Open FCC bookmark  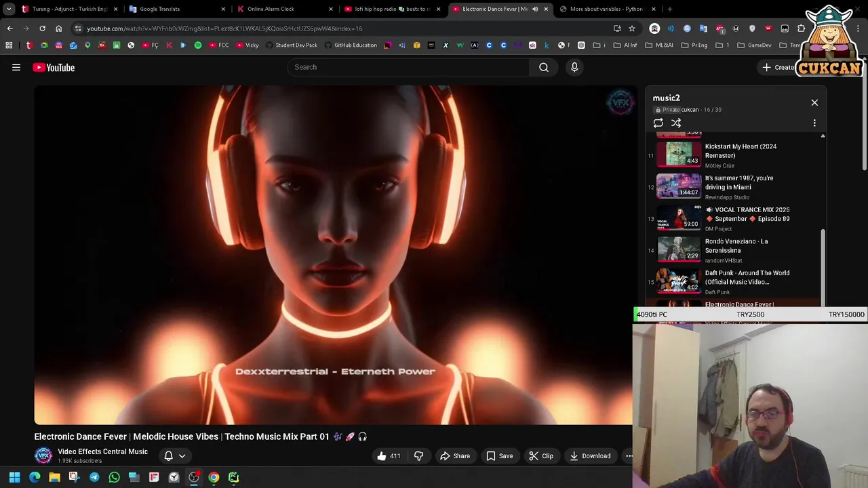[218, 45]
